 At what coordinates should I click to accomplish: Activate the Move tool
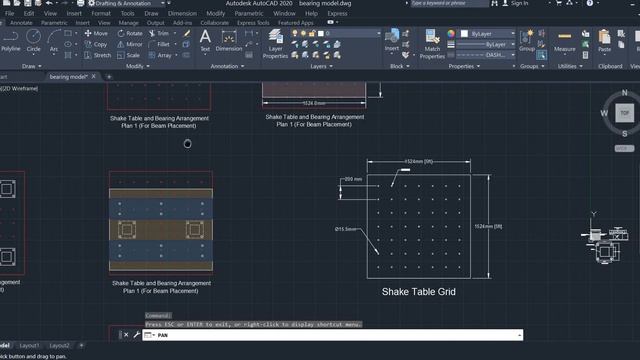[96, 33]
